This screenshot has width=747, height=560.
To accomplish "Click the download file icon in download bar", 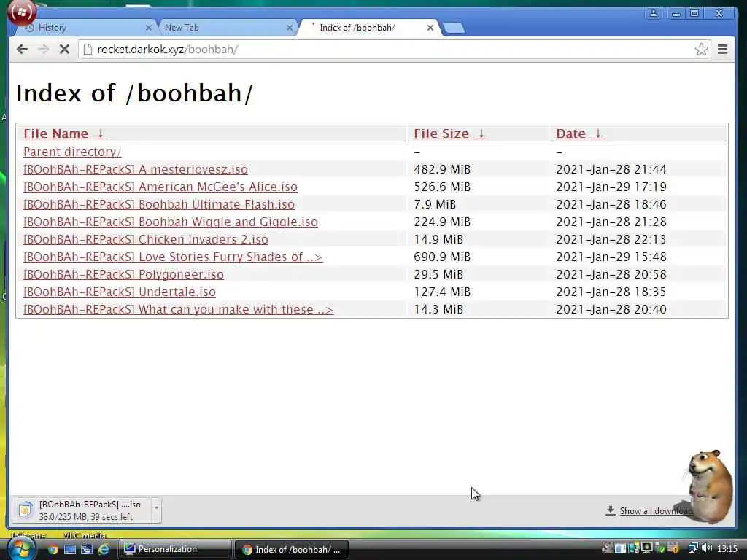I will (x=26, y=510).
